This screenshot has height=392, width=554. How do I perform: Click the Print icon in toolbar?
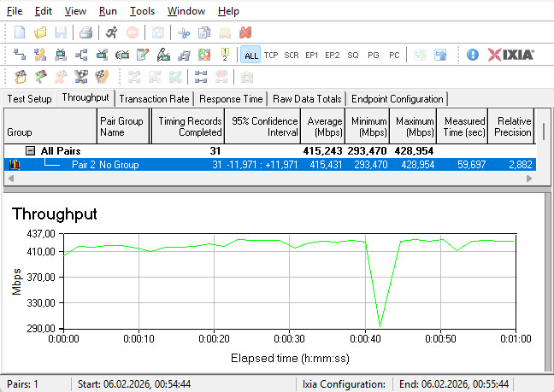(85, 32)
